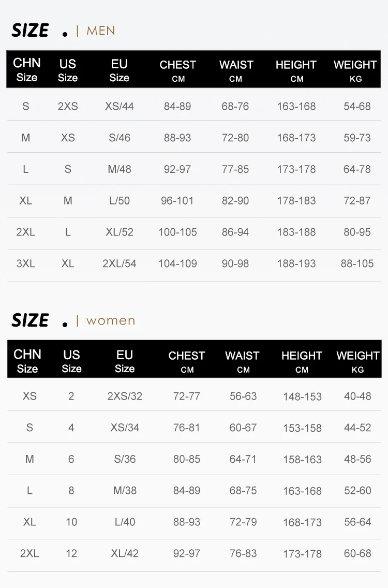Click the men's WEIGHT KG column header
This screenshot has height=588, width=388.
[355, 71]
